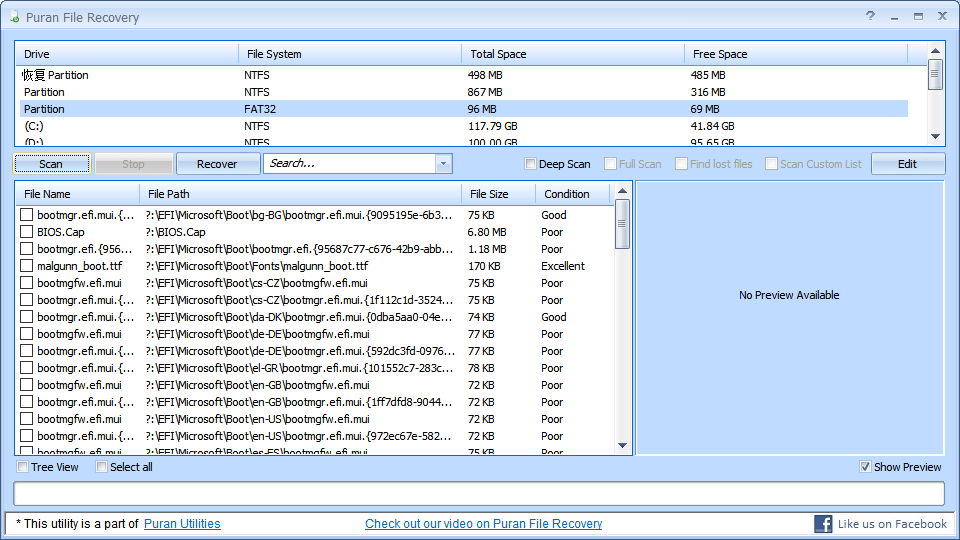Screen dimensions: 960x540
Task: Click the No Preview Available pane
Action: [x=789, y=318]
